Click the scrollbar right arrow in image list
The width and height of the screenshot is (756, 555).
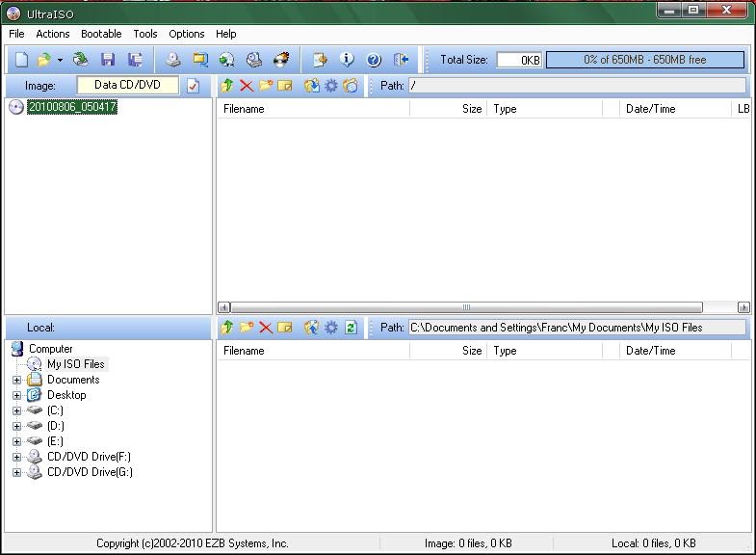tap(743, 307)
